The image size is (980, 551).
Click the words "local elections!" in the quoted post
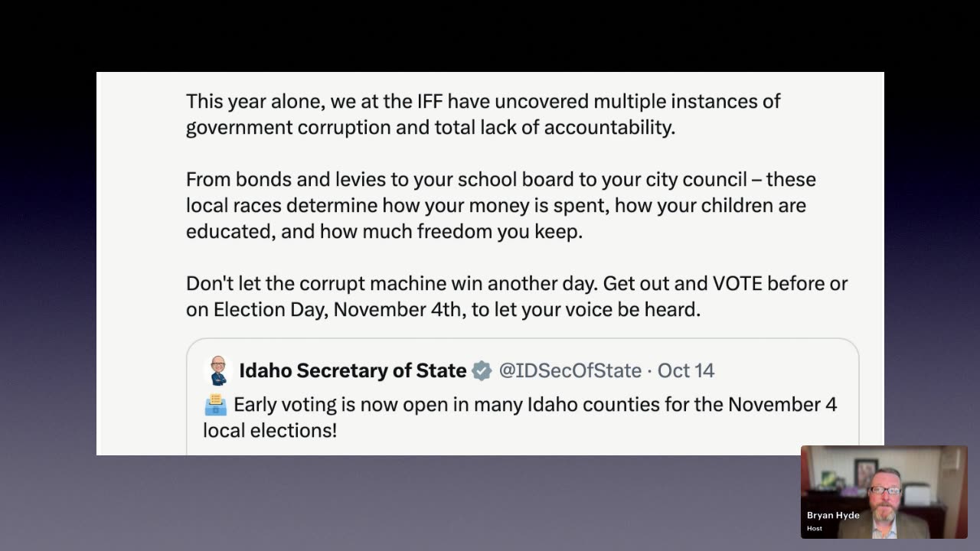pos(269,430)
